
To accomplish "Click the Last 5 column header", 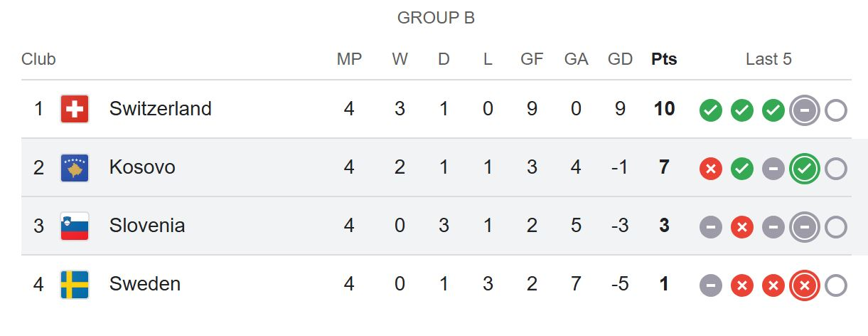I will point(768,59).
